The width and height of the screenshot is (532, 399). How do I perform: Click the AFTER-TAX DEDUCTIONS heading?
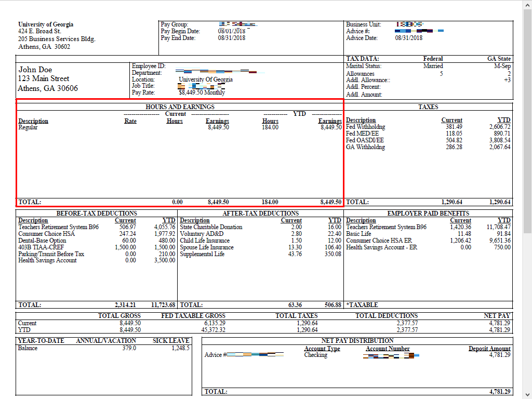(260, 214)
